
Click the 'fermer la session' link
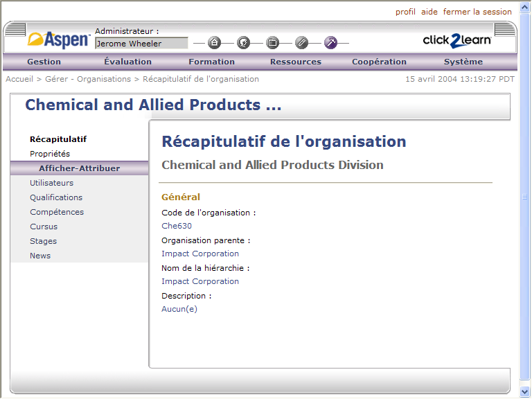pyautogui.click(x=477, y=12)
